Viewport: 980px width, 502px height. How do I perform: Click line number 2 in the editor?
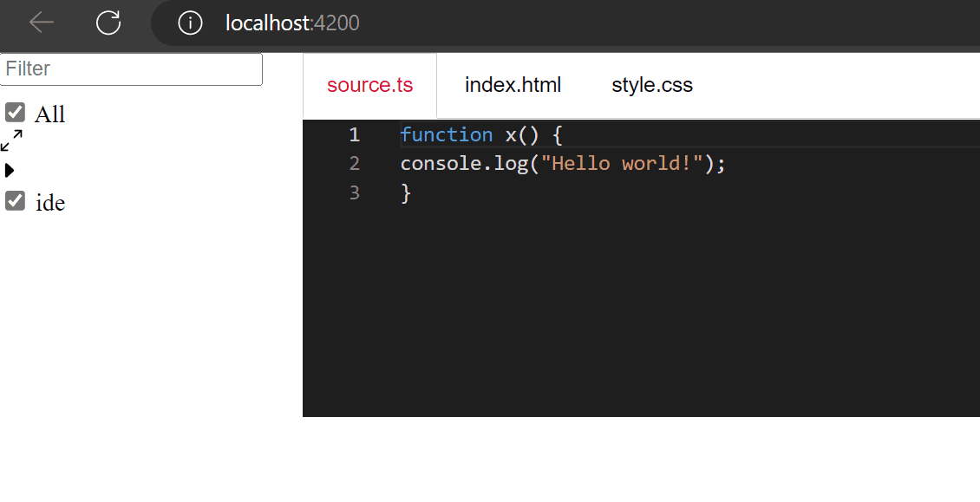pyautogui.click(x=354, y=163)
